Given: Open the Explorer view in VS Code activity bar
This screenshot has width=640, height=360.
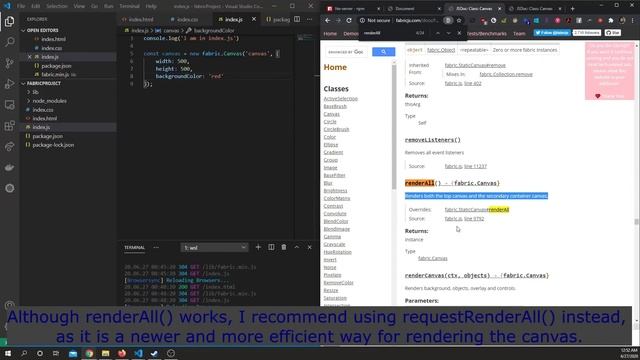Looking at the screenshot, I should pos(9,21).
